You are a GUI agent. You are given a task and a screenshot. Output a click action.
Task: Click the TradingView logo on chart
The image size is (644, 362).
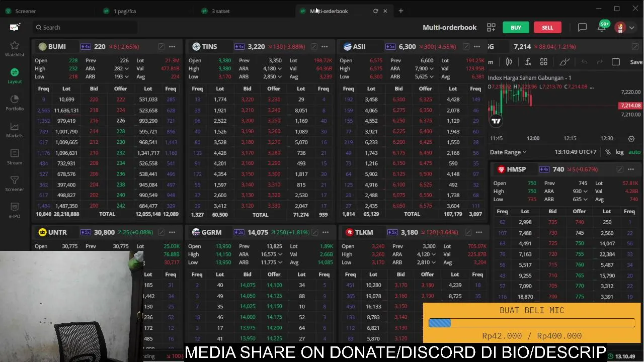[x=496, y=121]
